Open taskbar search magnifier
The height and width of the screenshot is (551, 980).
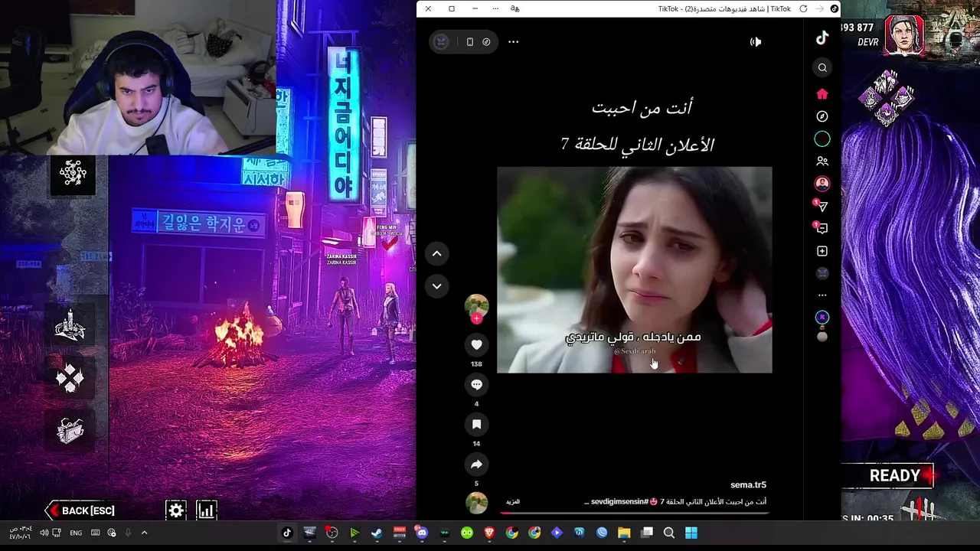tap(669, 533)
